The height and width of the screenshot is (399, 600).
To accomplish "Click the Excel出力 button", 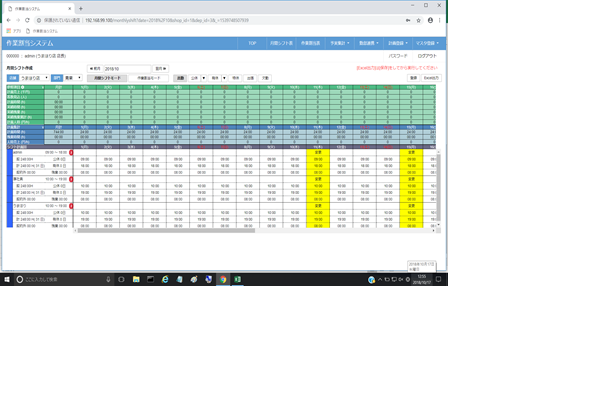I will tap(431, 78).
